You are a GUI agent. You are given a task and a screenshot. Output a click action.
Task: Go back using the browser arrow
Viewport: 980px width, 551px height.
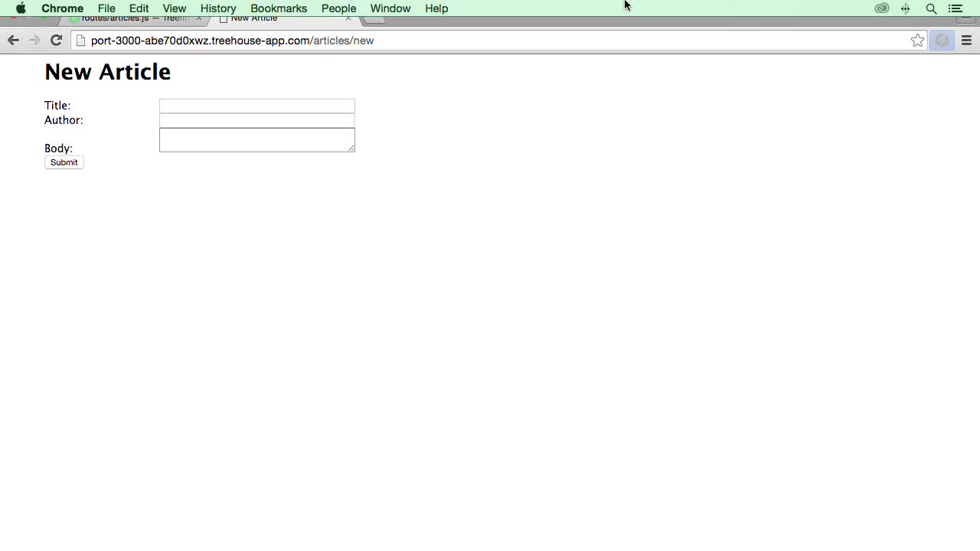[13, 41]
